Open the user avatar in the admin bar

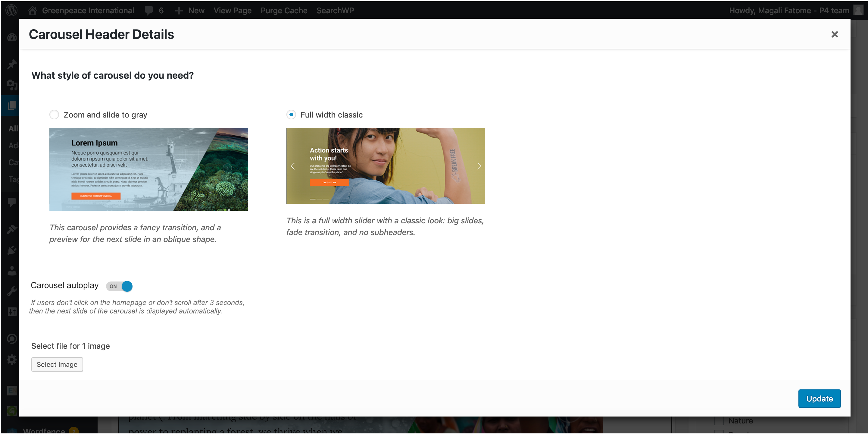click(858, 11)
